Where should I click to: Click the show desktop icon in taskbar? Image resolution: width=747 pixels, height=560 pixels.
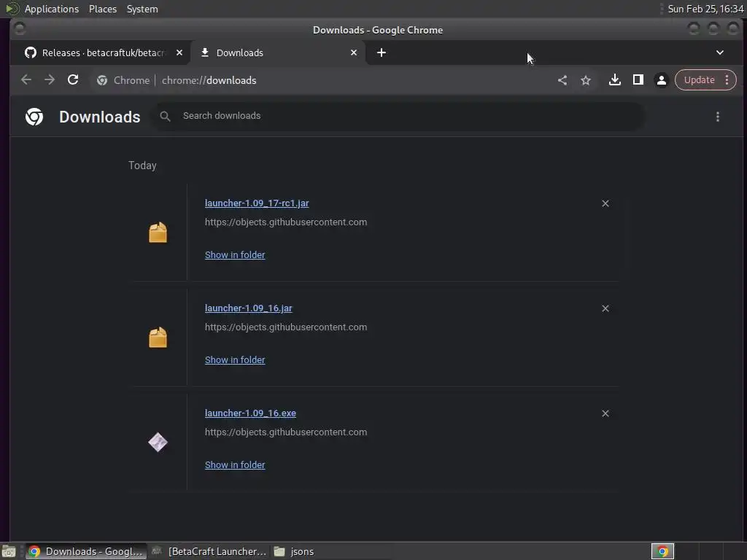[9, 551]
